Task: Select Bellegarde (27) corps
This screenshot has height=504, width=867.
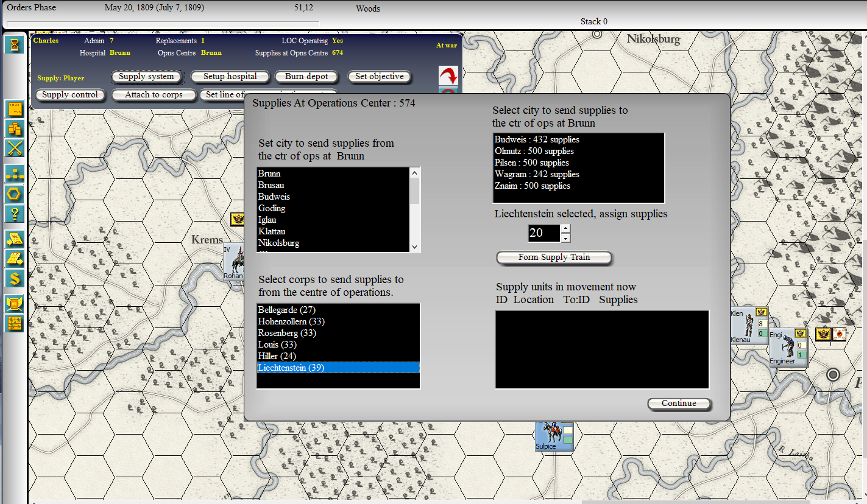Action: 338,310
